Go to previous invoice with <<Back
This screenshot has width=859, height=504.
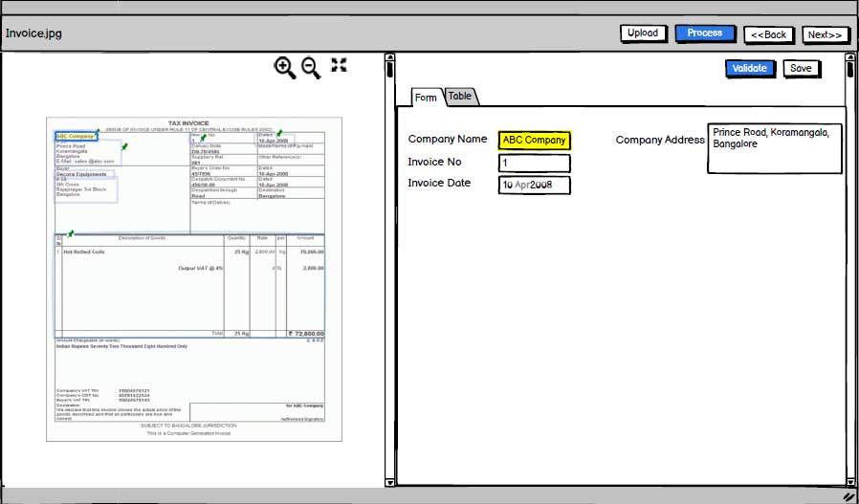click(x=768, y=34)
